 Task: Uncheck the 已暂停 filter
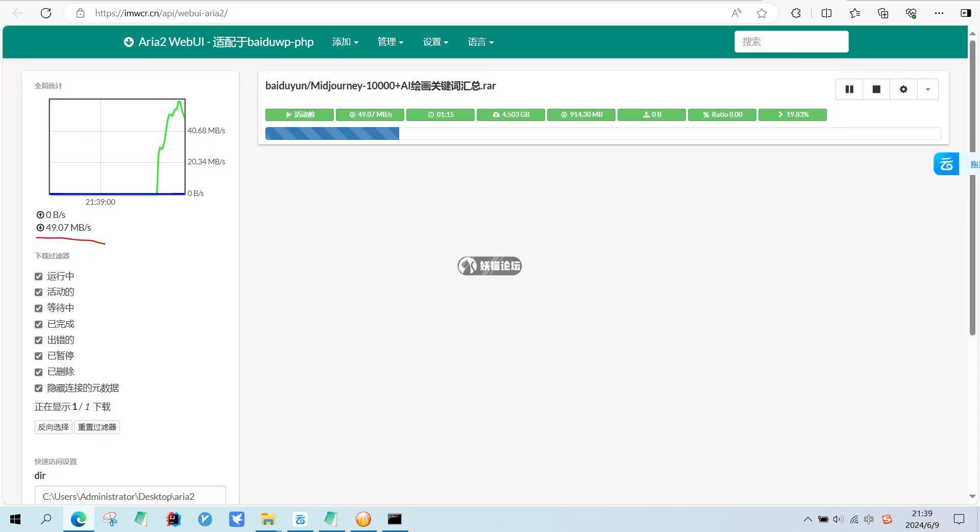(38, 356)
